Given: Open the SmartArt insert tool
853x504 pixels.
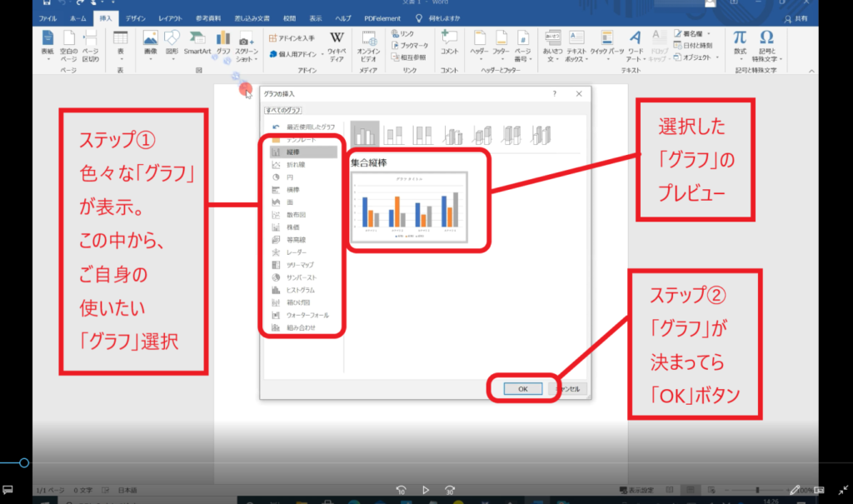Looking at the screenshot, I should (197, 42).
